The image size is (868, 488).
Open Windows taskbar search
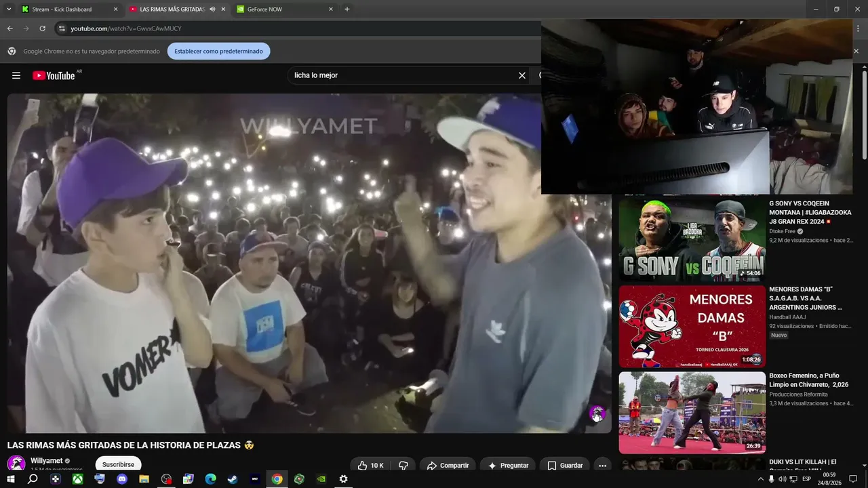[x=33, y=479]
